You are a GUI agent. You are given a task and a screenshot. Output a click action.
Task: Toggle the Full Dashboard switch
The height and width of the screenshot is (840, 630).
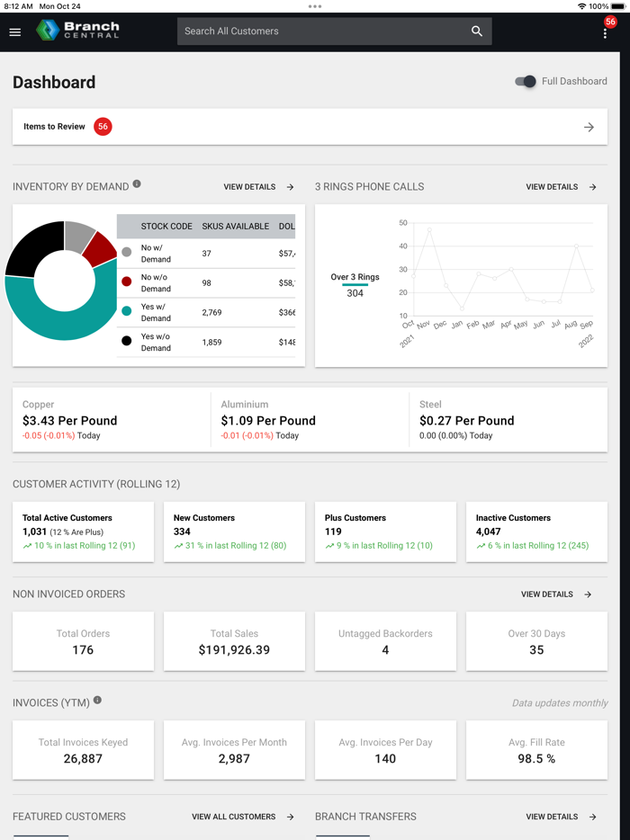click(526, 82)
